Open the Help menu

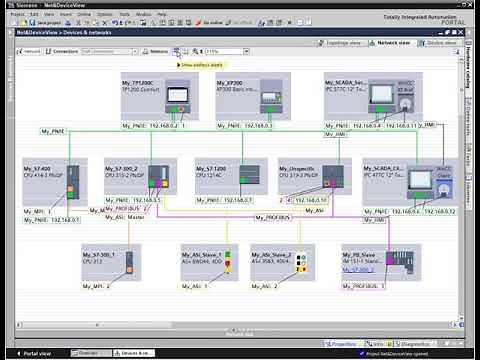coord(162,14)
